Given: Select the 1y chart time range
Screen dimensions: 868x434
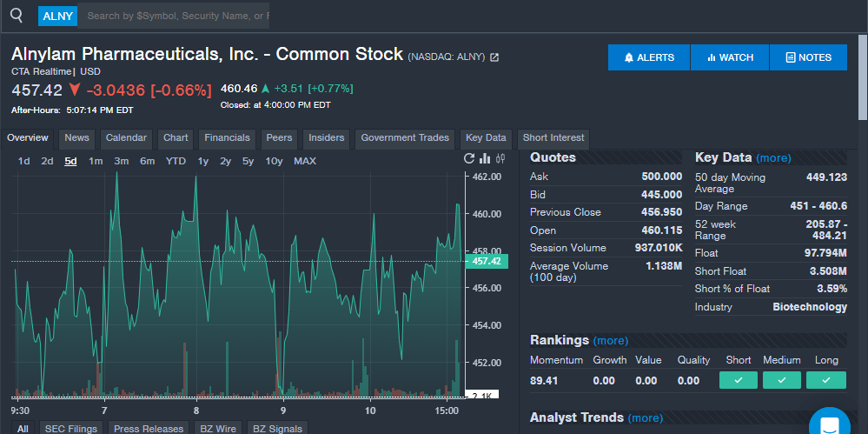Looking at the screenshot, I should coord(203,161).
